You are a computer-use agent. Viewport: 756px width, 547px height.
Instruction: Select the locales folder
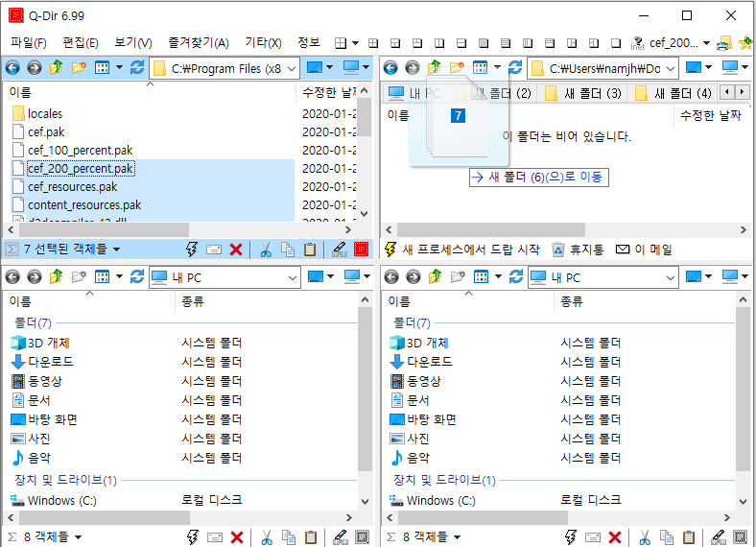click(x=45, y=114)
